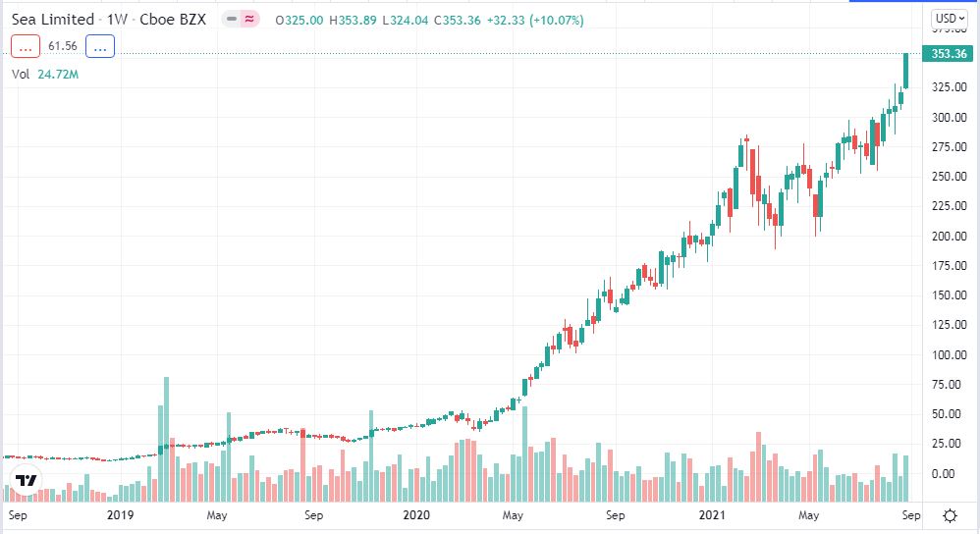Viewport: 980px width, 534px height.
Task: Click the 0.00 price axis label
Action: point(943,473)
